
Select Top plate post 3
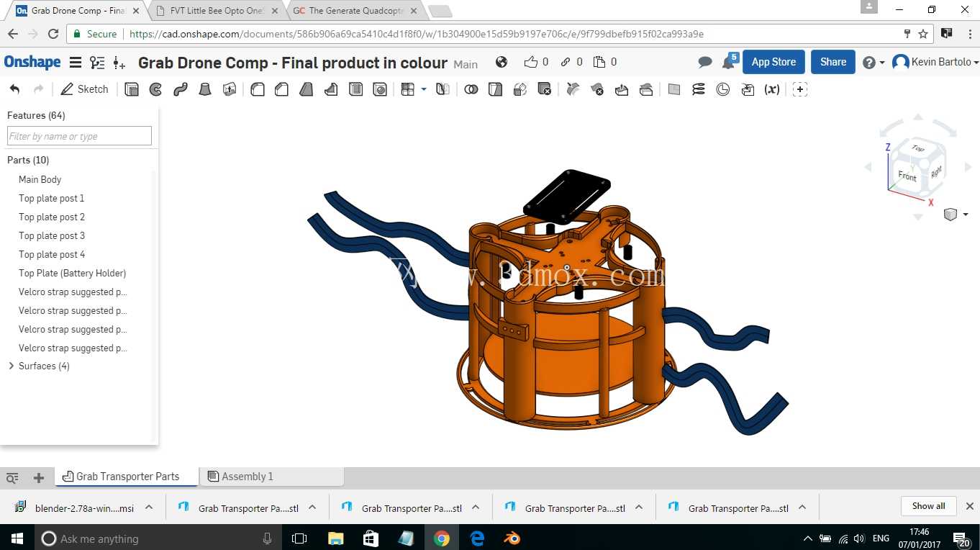coord(52,235)
